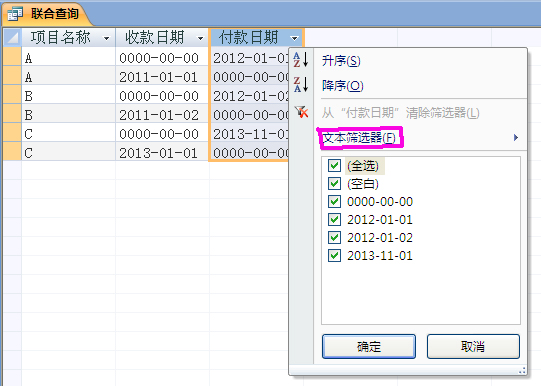Toggle the (全选) checkbox

[334, 166]
